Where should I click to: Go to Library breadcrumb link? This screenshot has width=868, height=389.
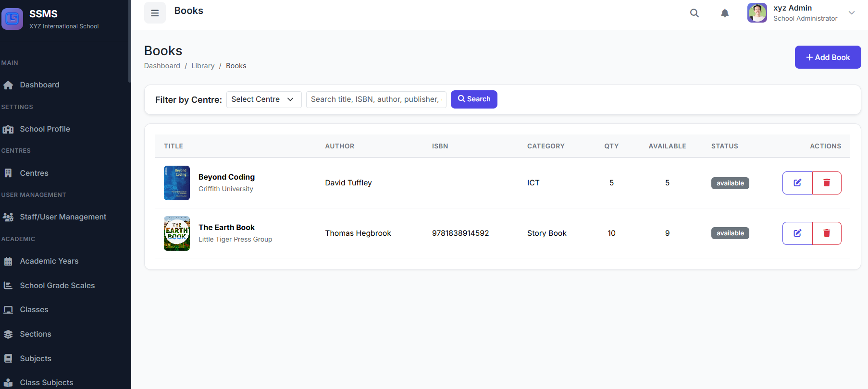(x=203, y=66)
